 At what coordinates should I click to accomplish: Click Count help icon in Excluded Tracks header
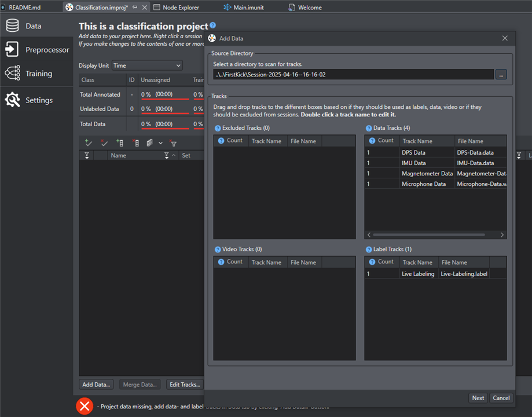click(x=221, y=141)
